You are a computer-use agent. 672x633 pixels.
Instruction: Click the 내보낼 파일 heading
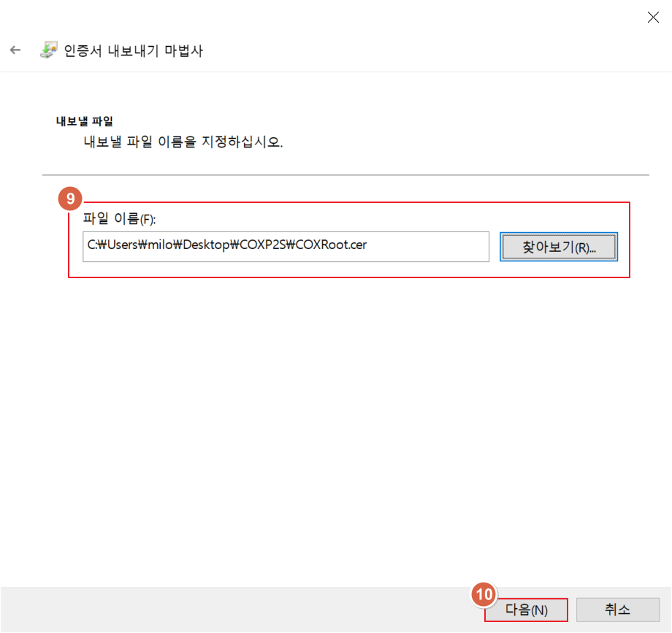pyautogui.click(x=85, y=121)
